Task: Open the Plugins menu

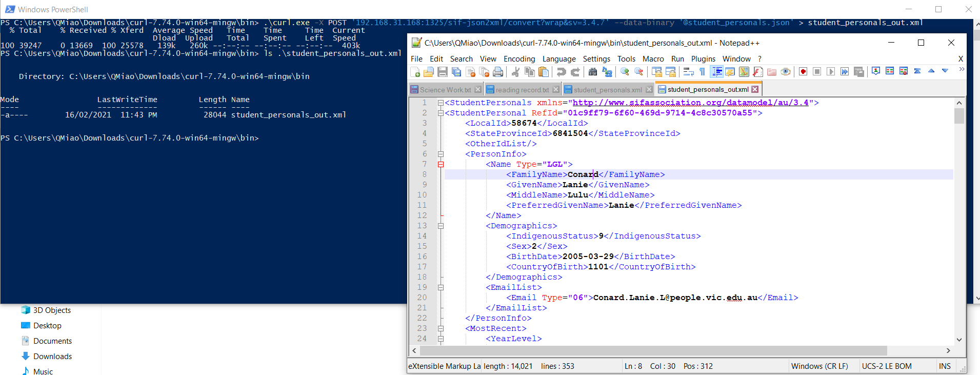Action: (703, 59)
